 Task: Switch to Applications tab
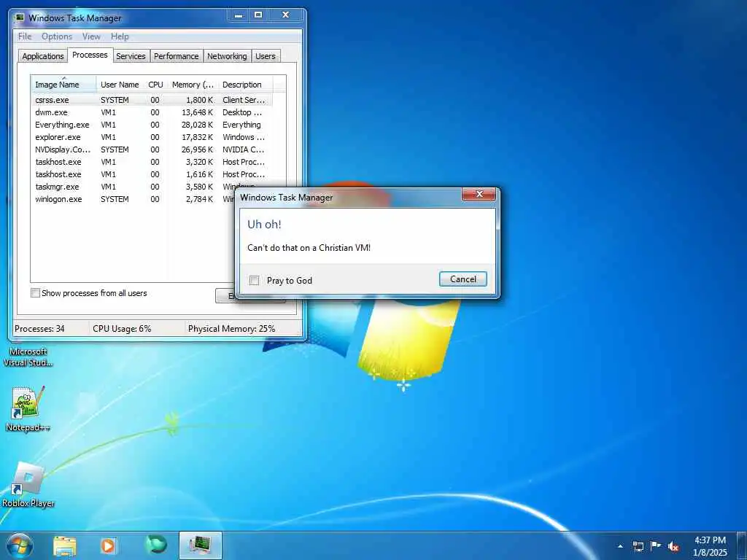[43, 56]
